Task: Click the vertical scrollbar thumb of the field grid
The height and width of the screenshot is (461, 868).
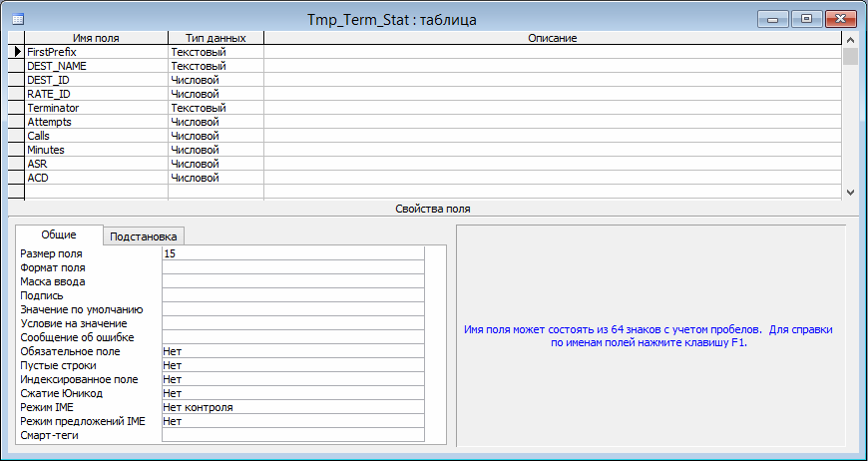Action: pos(850,57)
